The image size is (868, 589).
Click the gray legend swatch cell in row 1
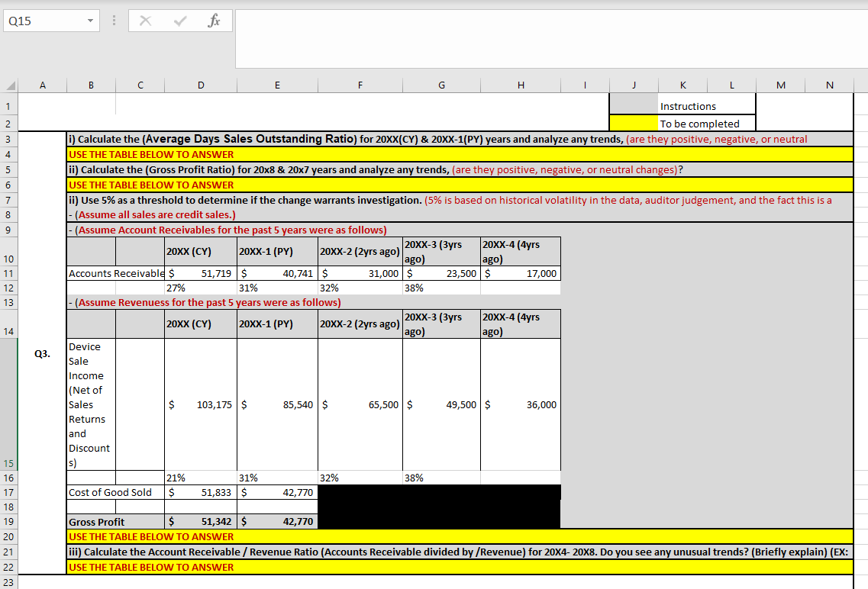tap(634, 104)
